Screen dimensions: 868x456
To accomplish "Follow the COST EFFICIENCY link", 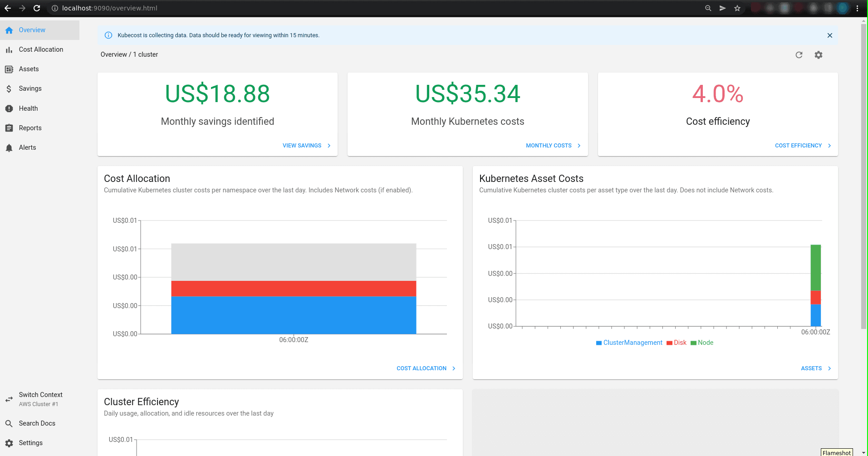I will 802,146.
